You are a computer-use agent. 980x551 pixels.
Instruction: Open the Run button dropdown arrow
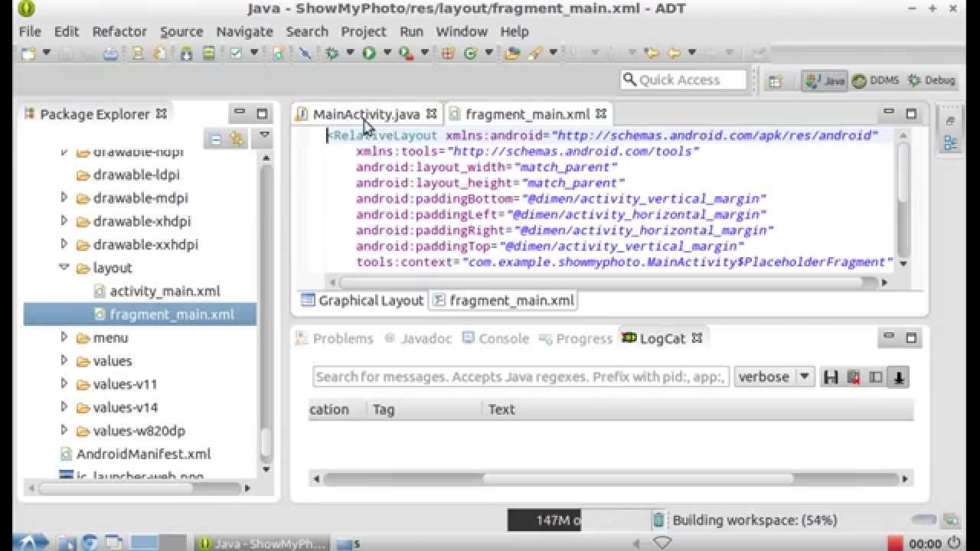click(387, 53)
